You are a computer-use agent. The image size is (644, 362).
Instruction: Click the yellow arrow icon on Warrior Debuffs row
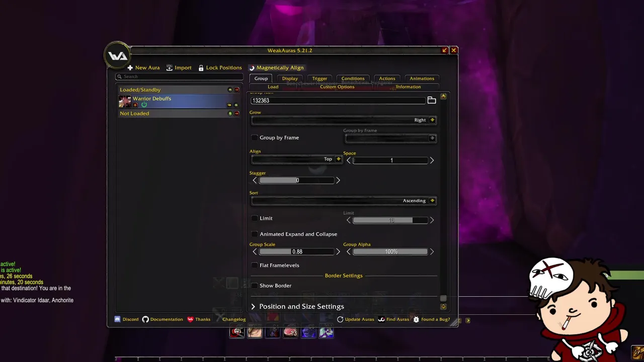229,105
